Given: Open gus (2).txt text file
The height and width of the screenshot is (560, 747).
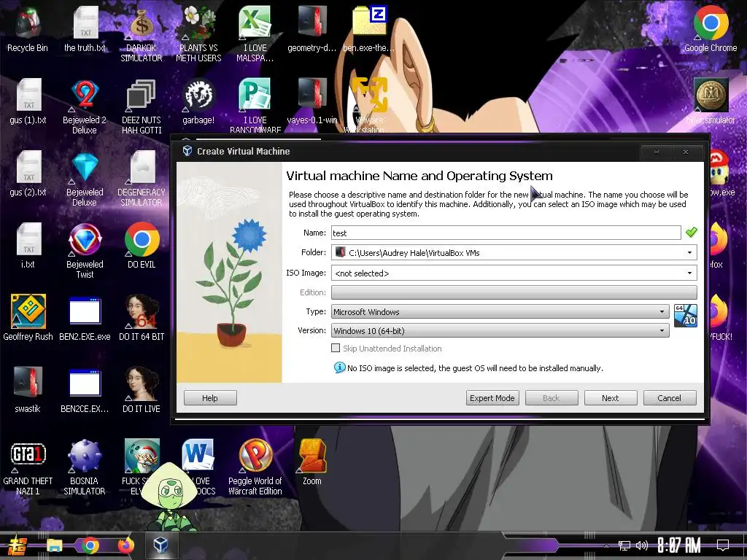Looking at the screenshot, I should (28, 174).
